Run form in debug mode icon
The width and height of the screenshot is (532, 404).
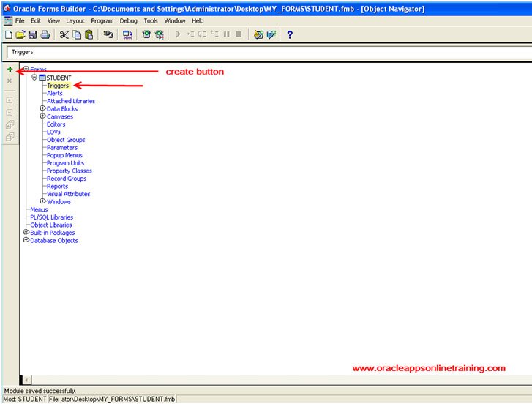tap(159, 34)
